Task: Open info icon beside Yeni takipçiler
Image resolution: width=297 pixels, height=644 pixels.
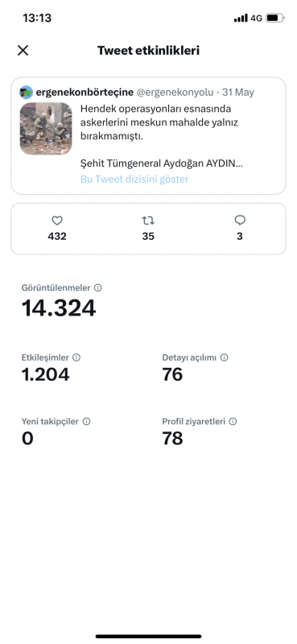Action: (x=86, y=421)
